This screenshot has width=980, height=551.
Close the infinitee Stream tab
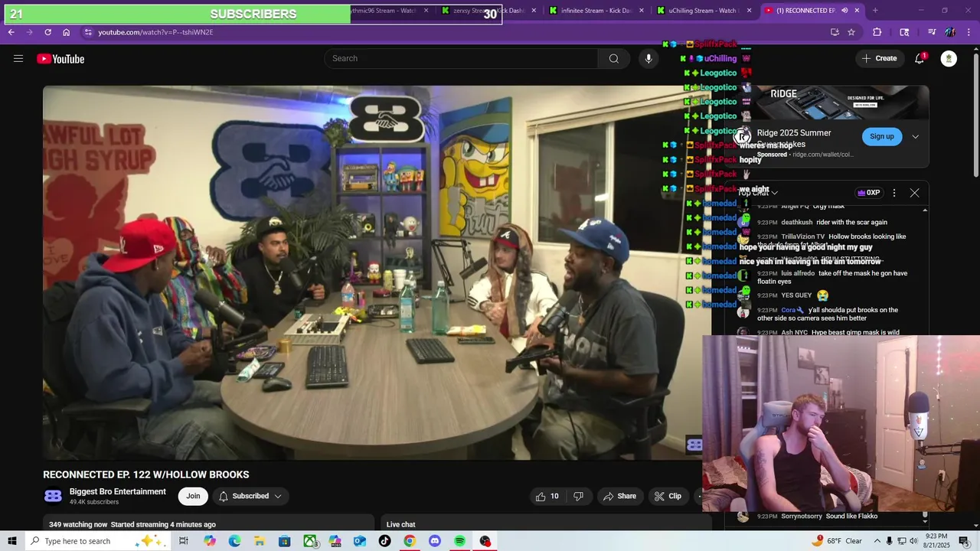[x=641, y=11]
